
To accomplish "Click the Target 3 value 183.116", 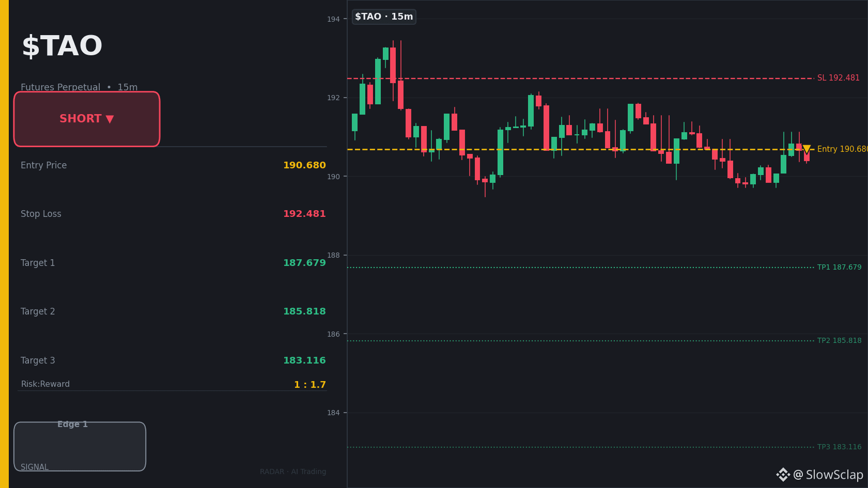I will [304, 360].
